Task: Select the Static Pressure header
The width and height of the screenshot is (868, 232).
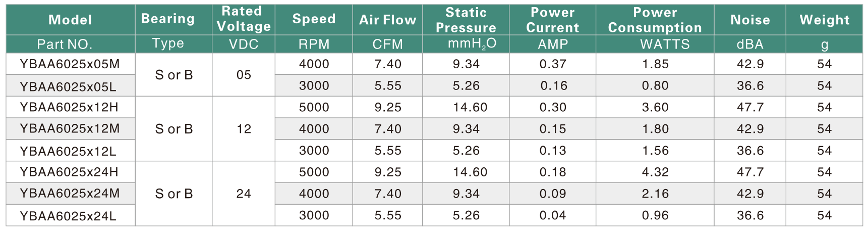Action: tap(466, 20)
